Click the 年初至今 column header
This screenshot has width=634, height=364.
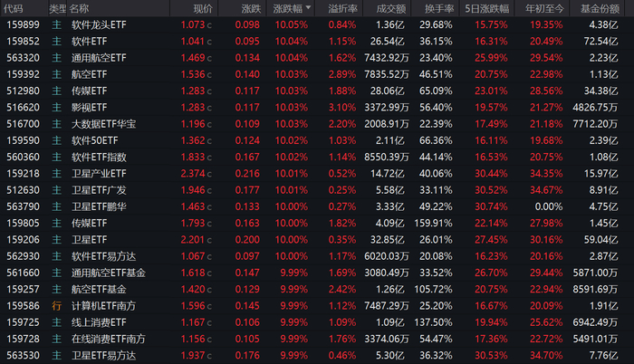tap(544, 8)
